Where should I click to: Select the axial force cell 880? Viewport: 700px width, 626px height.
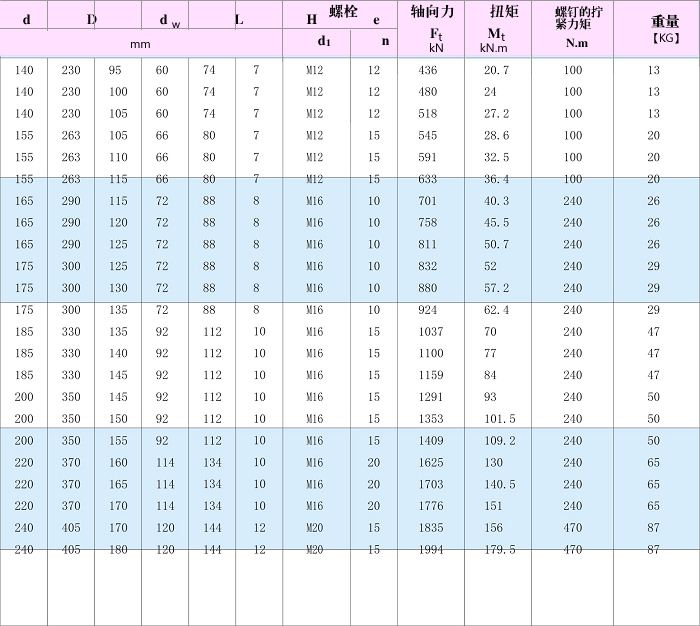428,288
